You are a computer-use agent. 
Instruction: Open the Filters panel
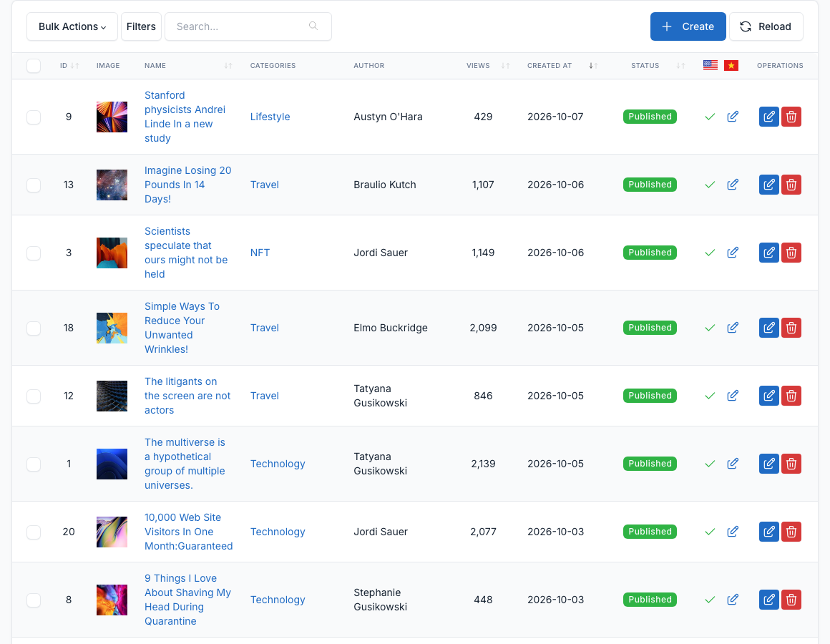pos(142,26)
